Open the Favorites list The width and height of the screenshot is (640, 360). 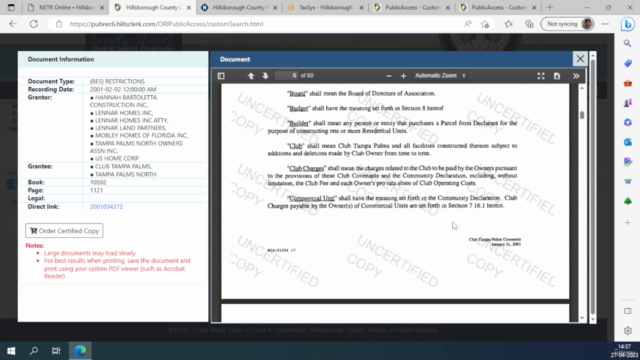click(508, 24)
